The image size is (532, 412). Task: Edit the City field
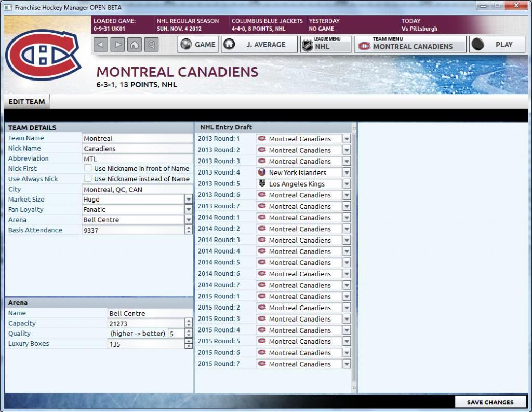pyautogui.click(x=137, y=189)
